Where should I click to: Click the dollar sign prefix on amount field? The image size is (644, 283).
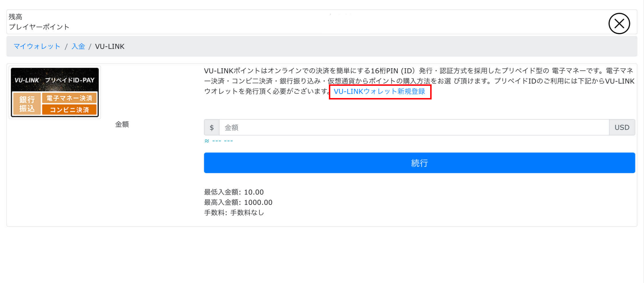212,127
